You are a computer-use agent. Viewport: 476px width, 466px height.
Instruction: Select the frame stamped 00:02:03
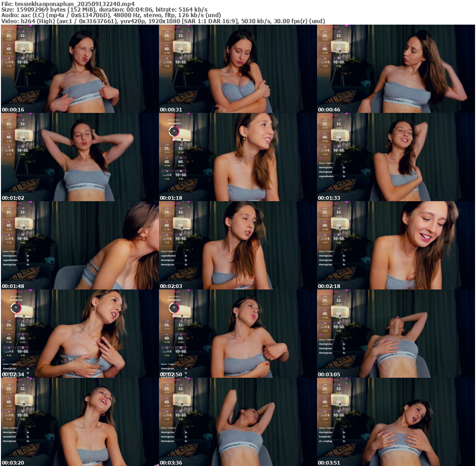[x=238, y=245]
